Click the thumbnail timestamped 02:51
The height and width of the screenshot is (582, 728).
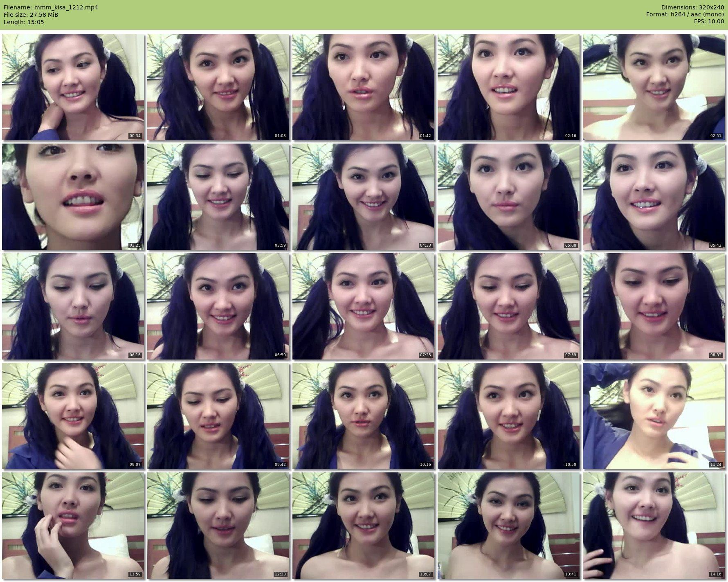(654, 87)
